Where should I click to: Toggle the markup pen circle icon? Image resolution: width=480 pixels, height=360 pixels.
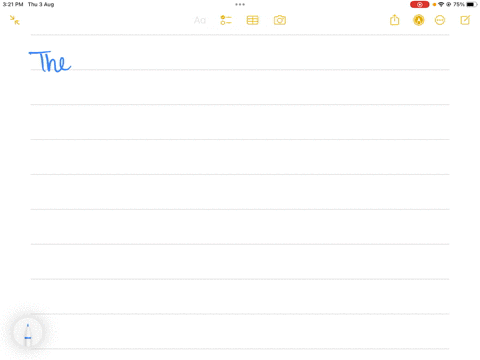pos(419,20)
